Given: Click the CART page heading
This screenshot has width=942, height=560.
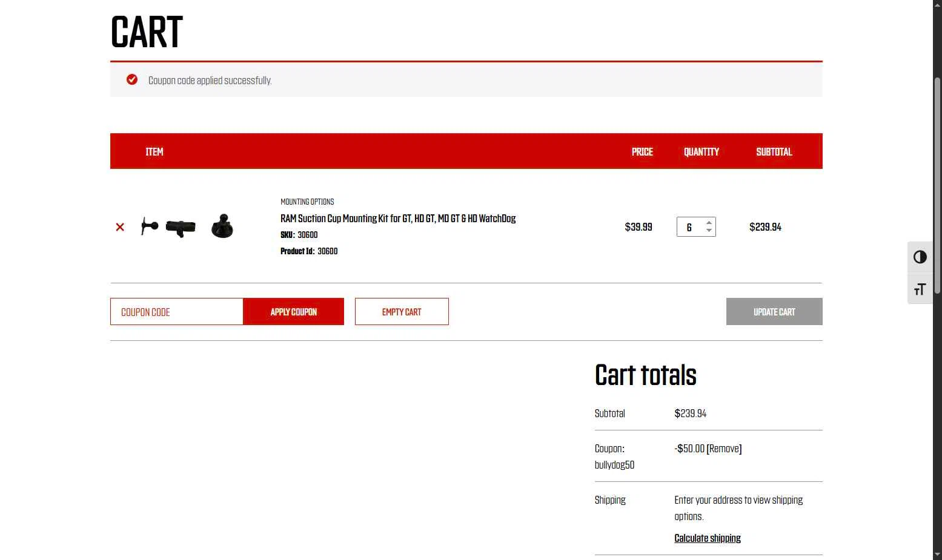Looking at the screenshot, I should pos(147,32).
